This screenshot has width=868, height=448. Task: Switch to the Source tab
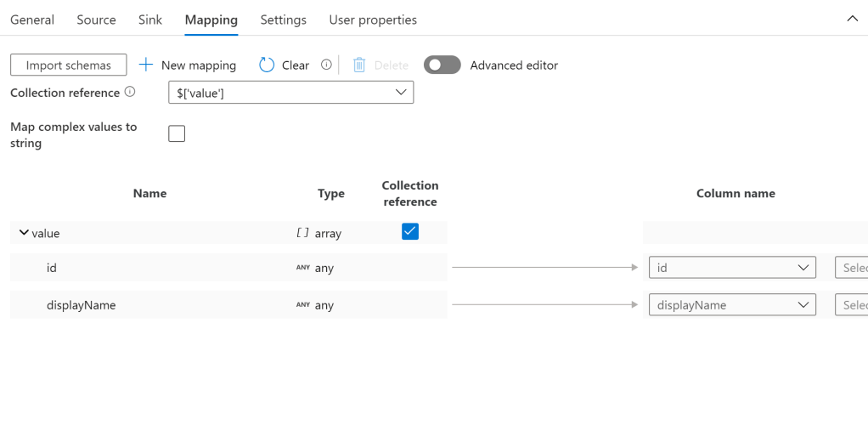coord(96,20)
